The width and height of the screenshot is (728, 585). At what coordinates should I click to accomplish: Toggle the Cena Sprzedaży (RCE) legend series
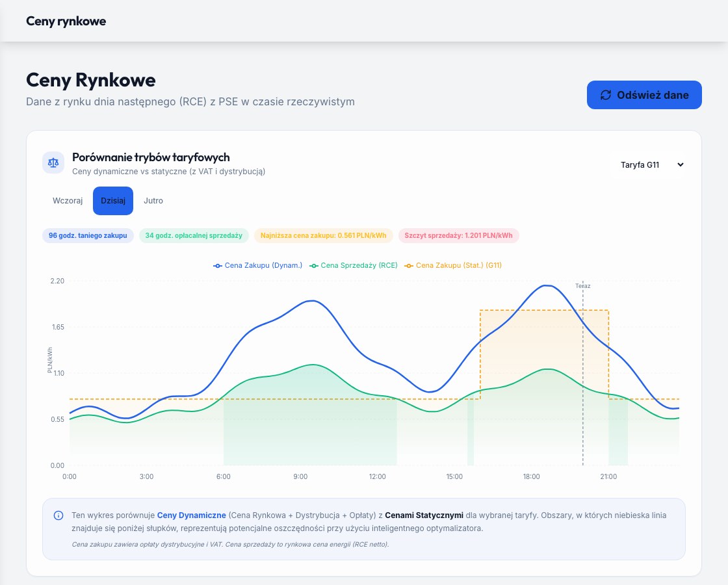pyautogui.click(x=354, y=266)
